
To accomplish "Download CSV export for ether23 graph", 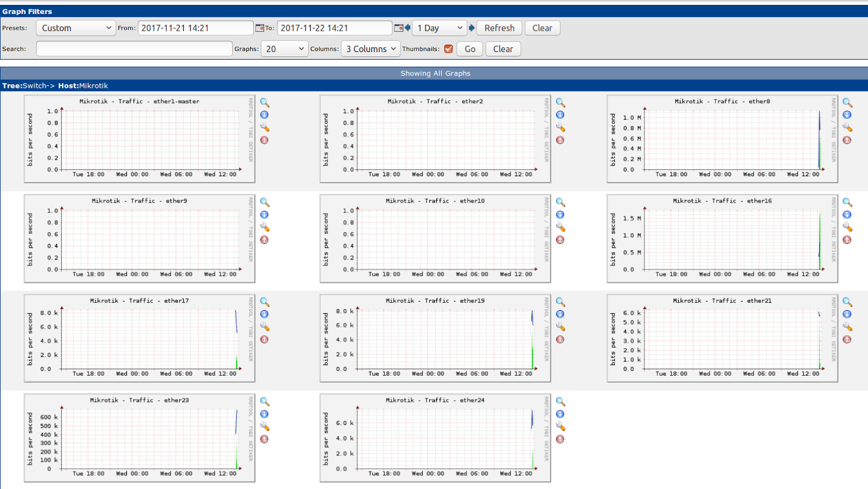I will (x=265, y=414).
